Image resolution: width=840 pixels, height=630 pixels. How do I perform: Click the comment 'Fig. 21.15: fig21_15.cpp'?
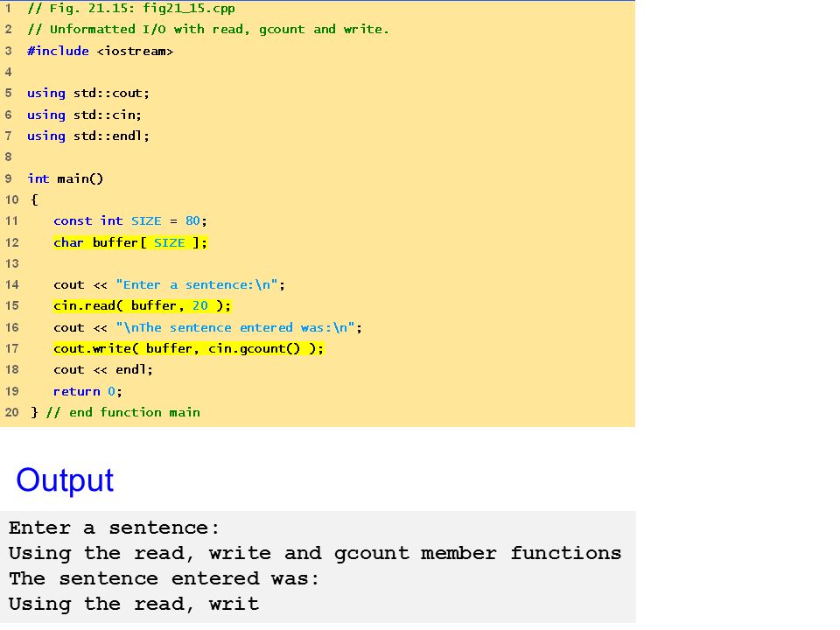click(x=131, y=8)
